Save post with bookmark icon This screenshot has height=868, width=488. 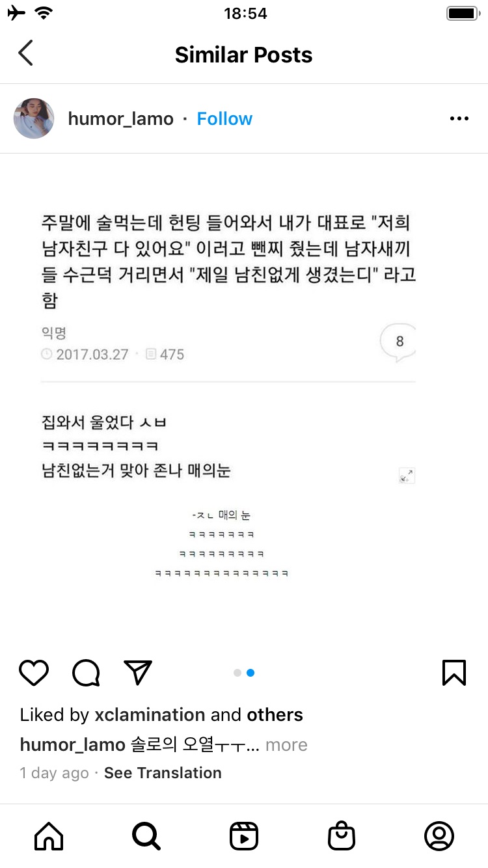(454, 673)
